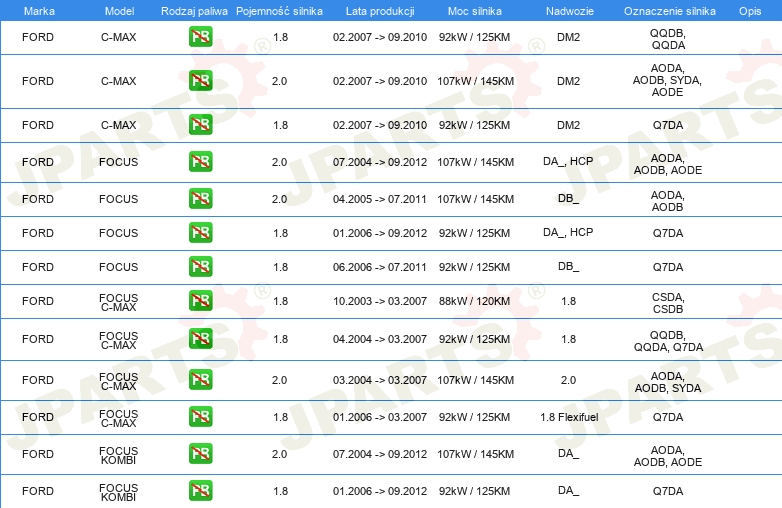Click fuel icon in FOCUS C-MAX 2.0 row
The width and height of the screenshot is (782, 508).
200,380
